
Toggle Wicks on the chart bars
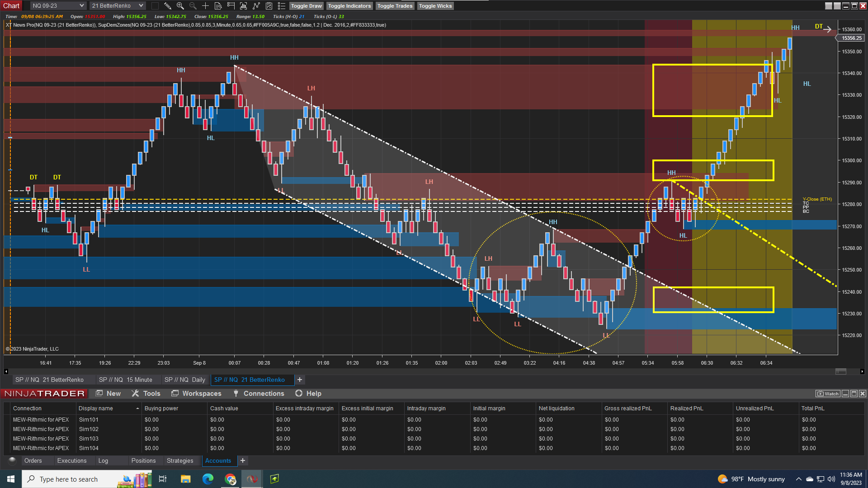tap(435, 6)
